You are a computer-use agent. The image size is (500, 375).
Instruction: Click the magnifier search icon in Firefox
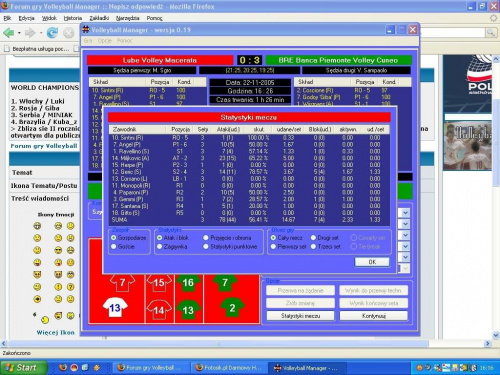click(x=490, y=32)
